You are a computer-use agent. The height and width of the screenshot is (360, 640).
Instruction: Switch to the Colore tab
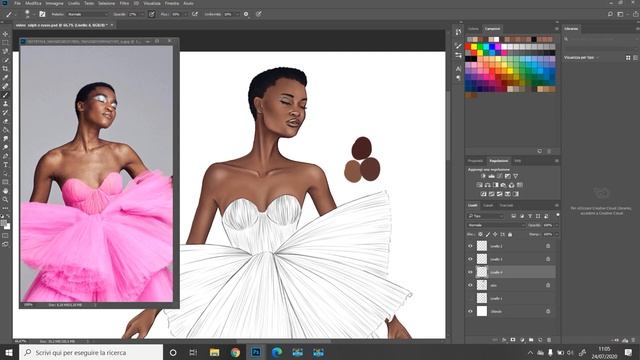pyautogui.click(x=473, y=29)
